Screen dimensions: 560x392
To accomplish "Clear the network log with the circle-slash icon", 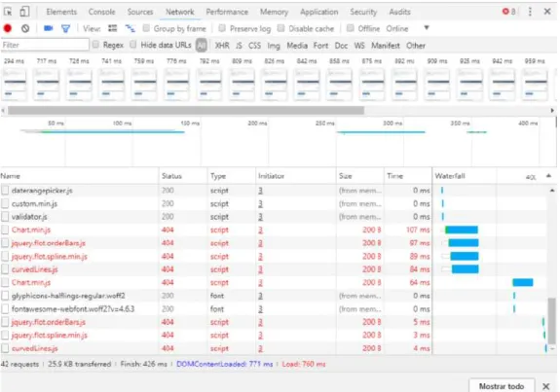I will [25, 28].
